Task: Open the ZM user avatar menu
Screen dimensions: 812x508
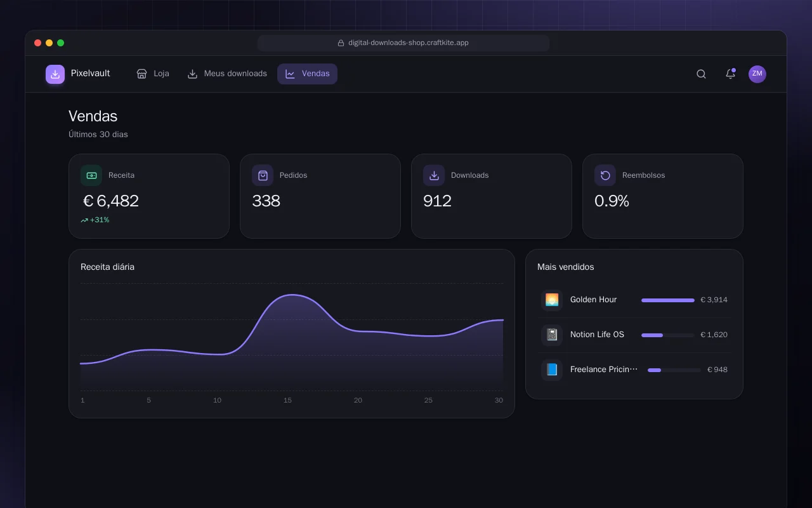Action: (x=757, y=74)
